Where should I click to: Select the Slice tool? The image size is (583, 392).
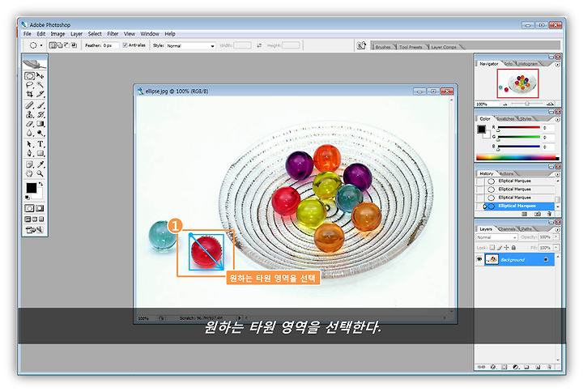[x=40, y=94]
